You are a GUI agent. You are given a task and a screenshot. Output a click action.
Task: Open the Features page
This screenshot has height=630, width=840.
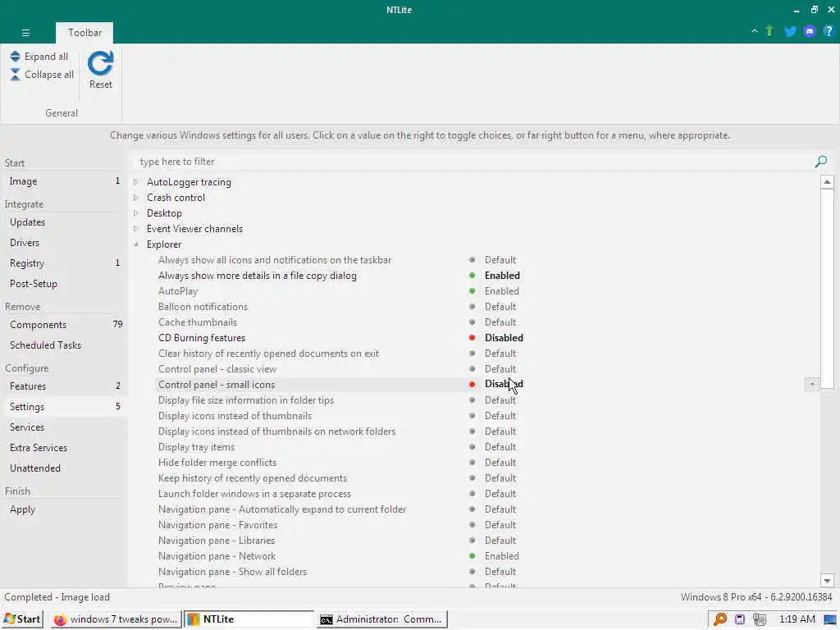point(64,386)
